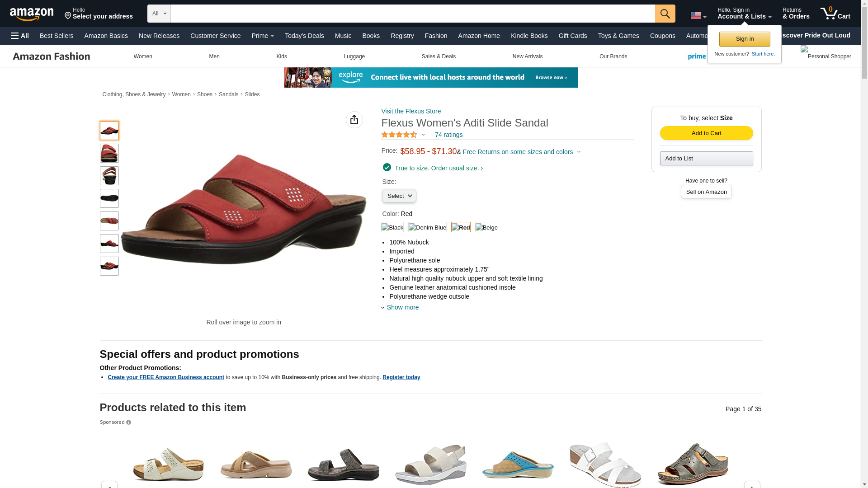Open Today's Deals in the nav bar
The image size is (868, 488).
coord(304,36)
